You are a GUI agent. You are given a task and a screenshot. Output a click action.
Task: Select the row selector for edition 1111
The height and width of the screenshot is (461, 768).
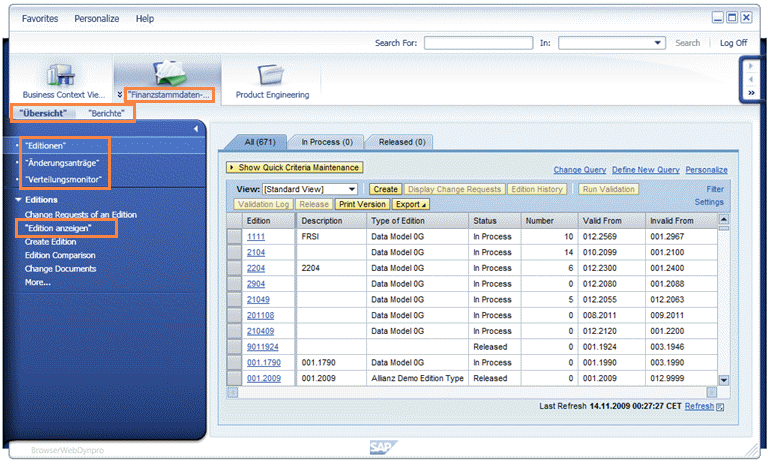coord(234,237)
